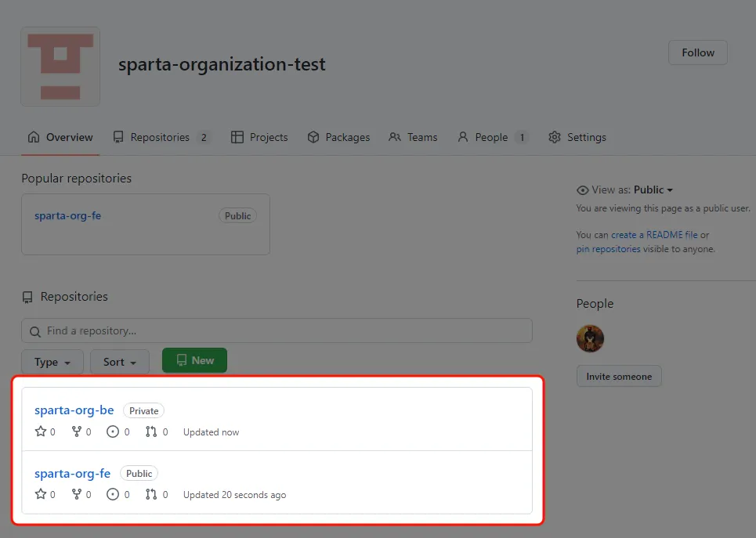Screen dimensions: 756x538
Task: Click the person icon in People tab
Action: (x=463, y=137)
